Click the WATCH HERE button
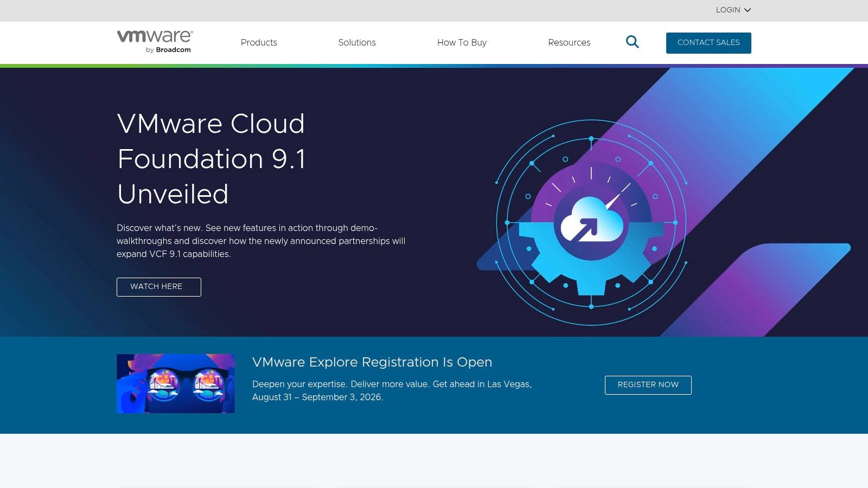This screenshot has width=868, height=488. (159, 287)
